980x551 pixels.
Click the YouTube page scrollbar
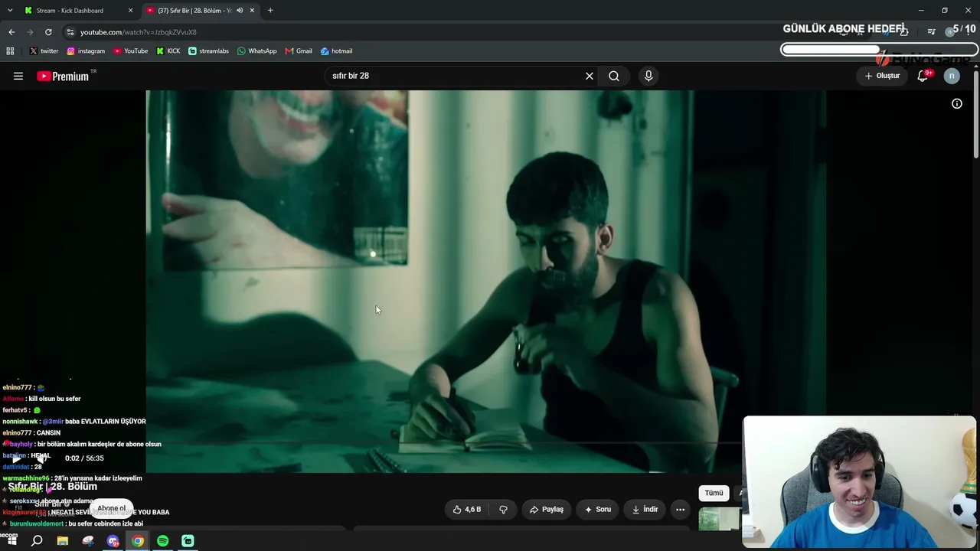(x=976, y=115)
